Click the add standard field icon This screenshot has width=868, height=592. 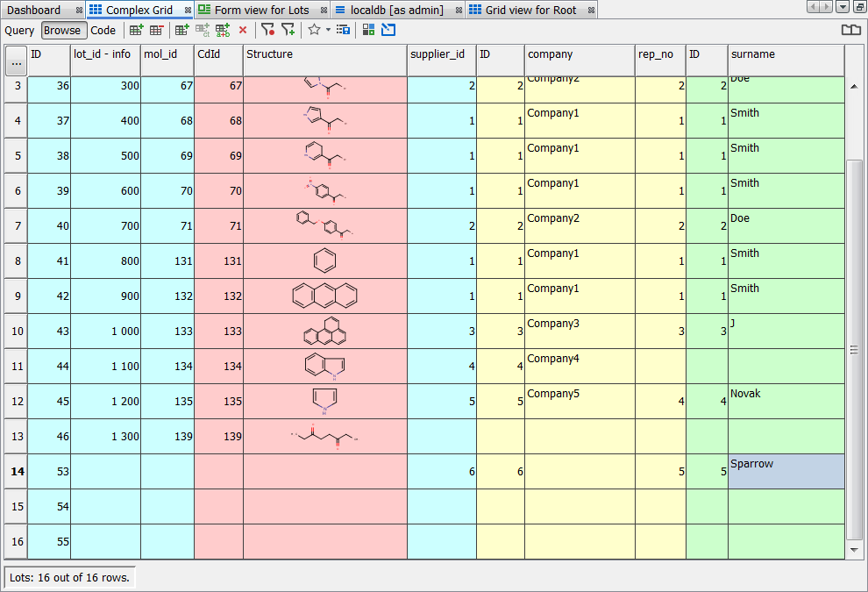click(x=182, y=30)
